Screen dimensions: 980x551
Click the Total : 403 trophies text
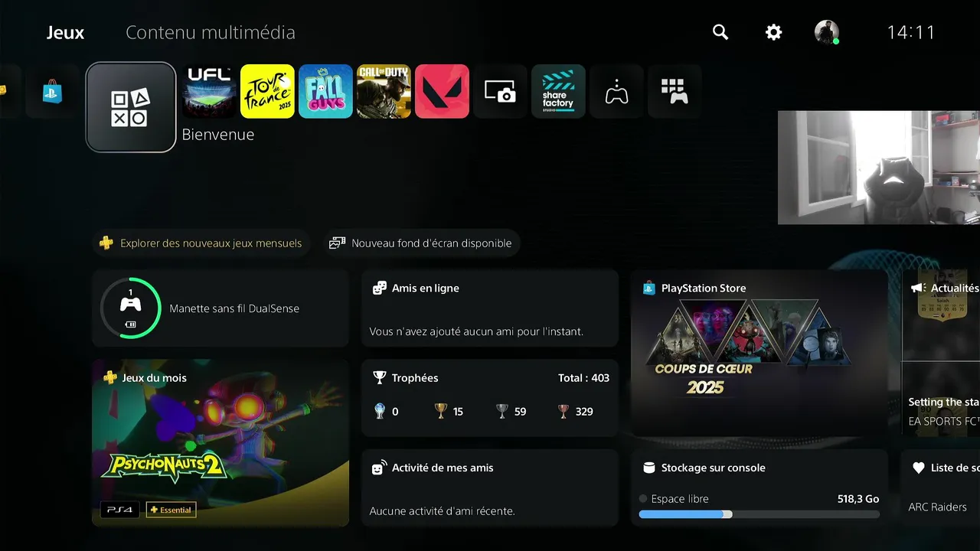tap(584, 378)
